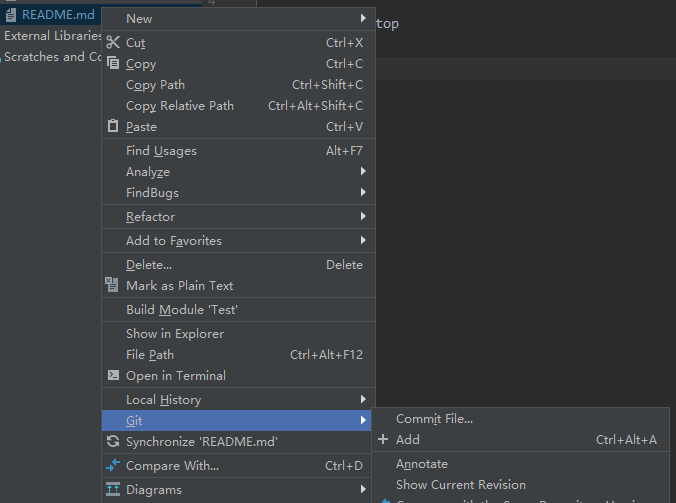Click the Alt+F7 shortcut text
This screenshot has height=503, width=676.
tap(344, 150)
